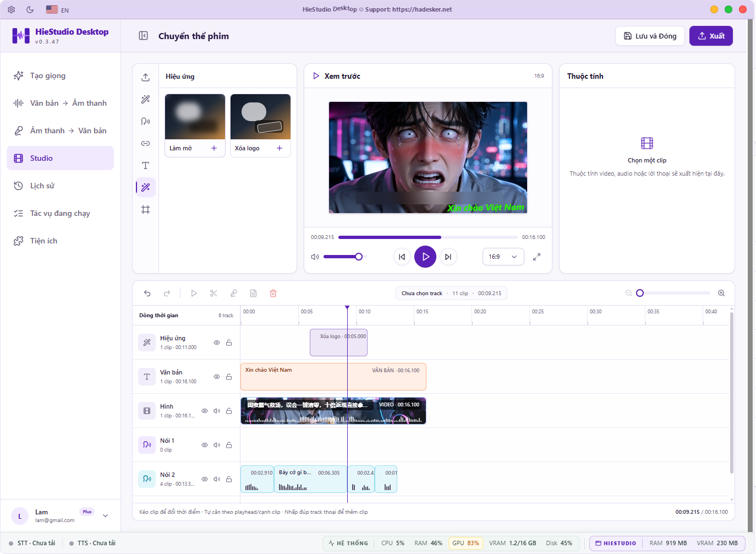Click the timeline play clip icon
This screenshot has width=756, height=554.
194,294
